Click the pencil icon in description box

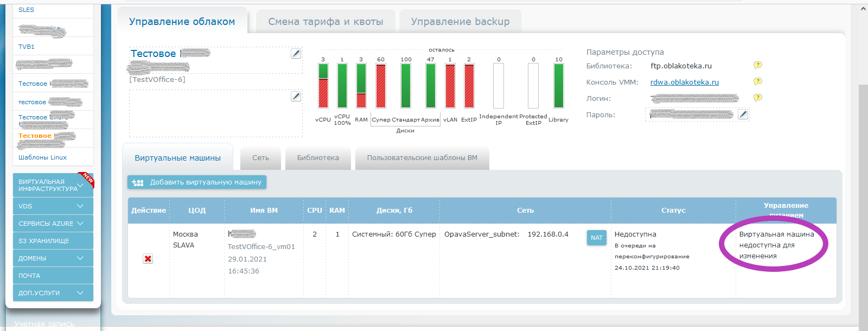tap(296, 96)
